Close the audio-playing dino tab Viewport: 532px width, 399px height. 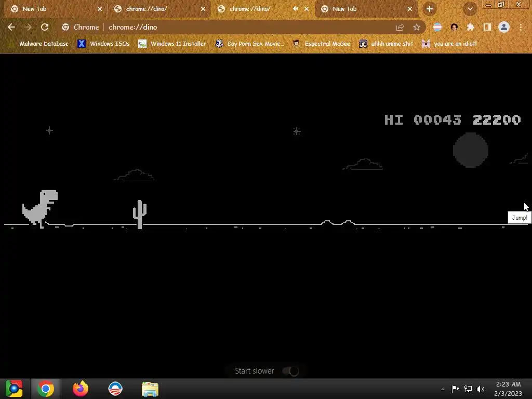coord(307,9)
